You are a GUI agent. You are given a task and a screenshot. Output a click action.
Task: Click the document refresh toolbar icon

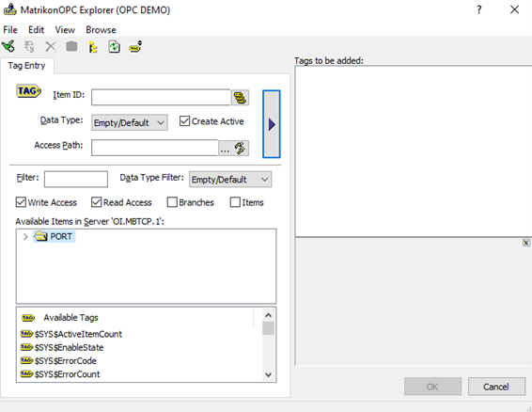coord(114,46)
